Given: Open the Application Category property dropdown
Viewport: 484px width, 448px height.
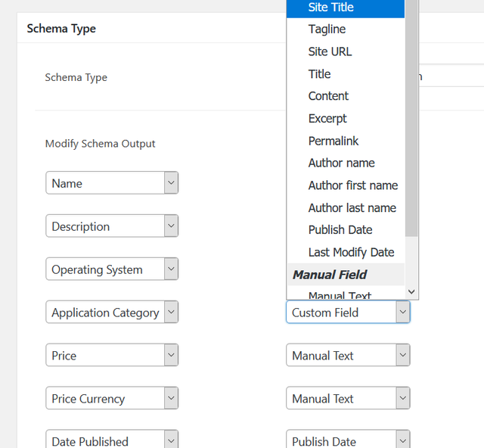Looking at the screenshot, I should (112, 312).
